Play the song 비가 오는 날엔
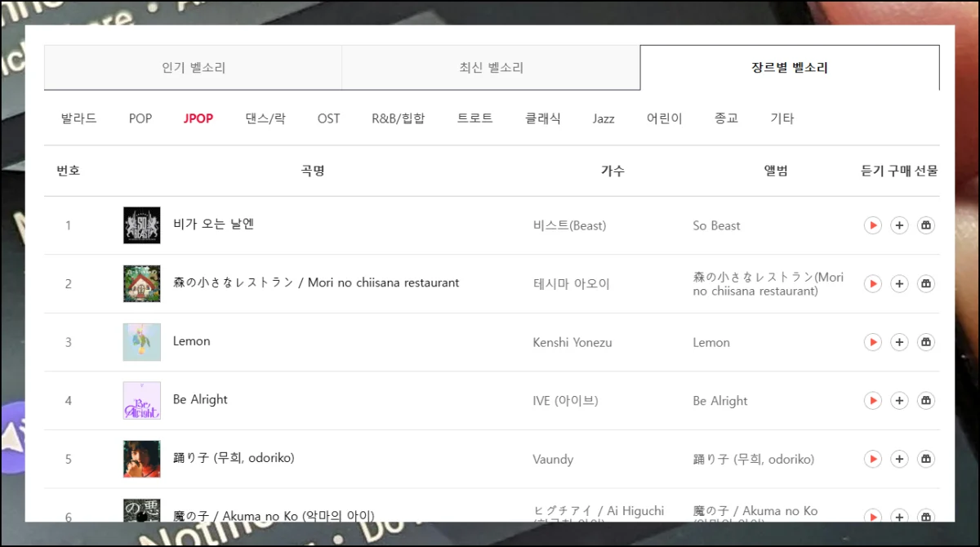 click(872, 225)
